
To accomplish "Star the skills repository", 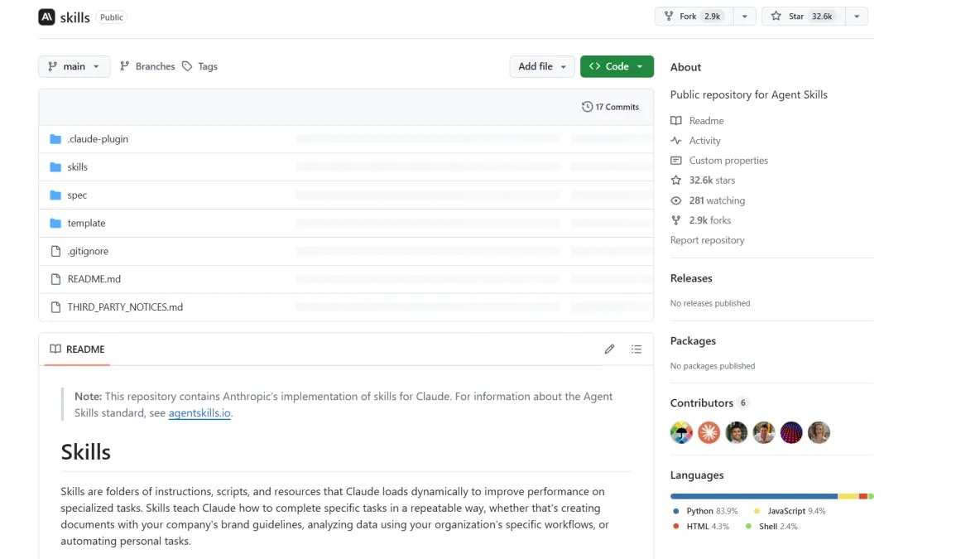I will pyautogui.click(x=800, y=17).
